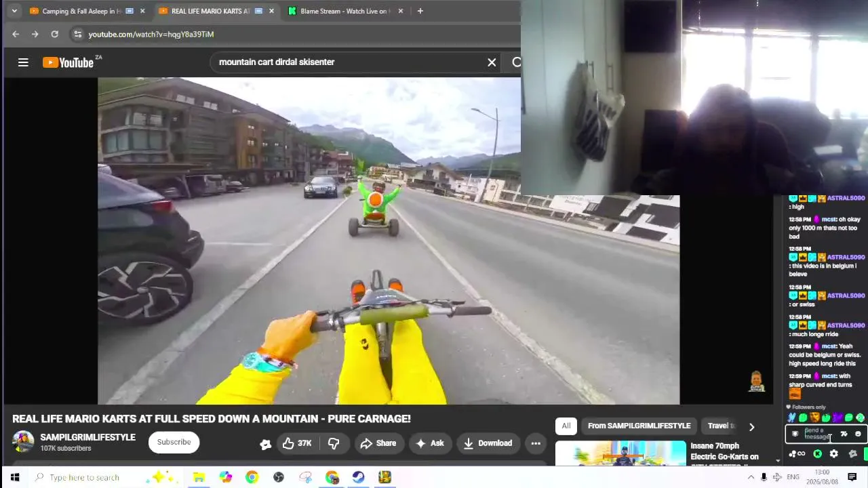The width and height of the screenshot is (868, 488).
Task: Open channel points icon below chat
Action: point(797,454)
